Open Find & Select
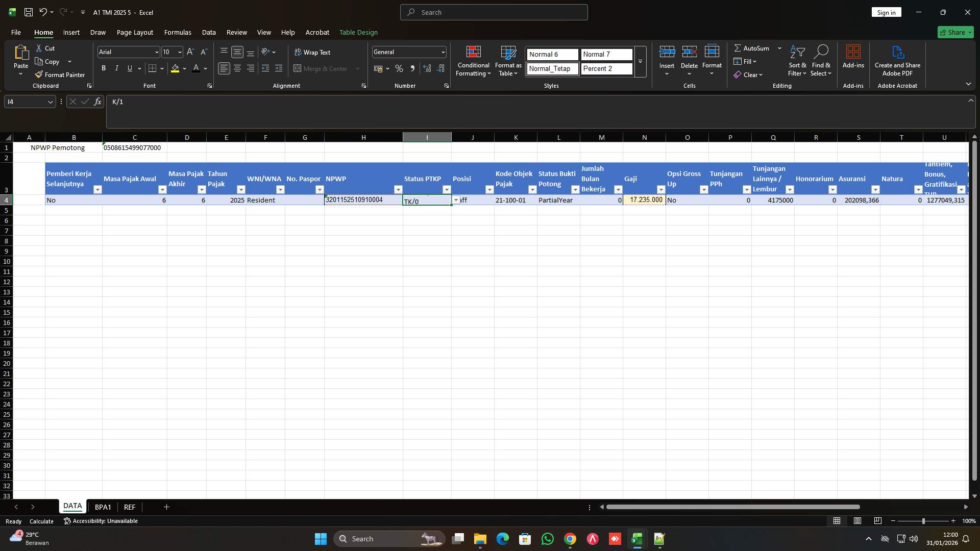980x551 pixels. (821, 61)
